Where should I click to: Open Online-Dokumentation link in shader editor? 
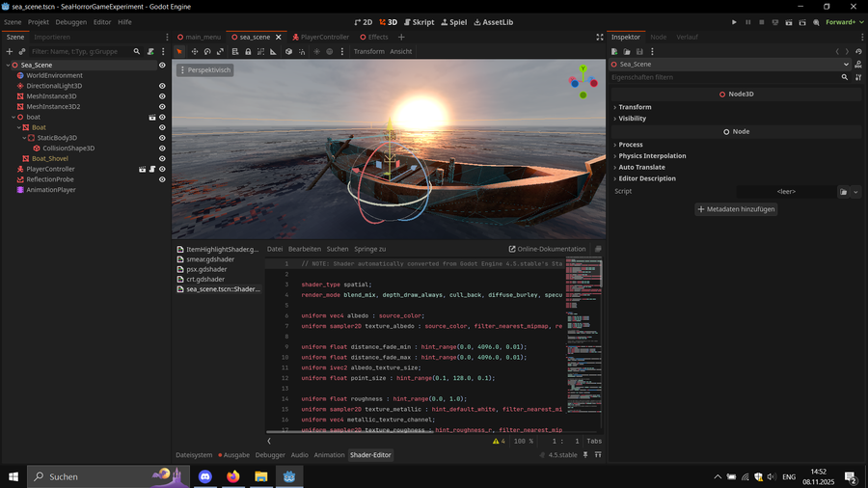pos(547,249)
